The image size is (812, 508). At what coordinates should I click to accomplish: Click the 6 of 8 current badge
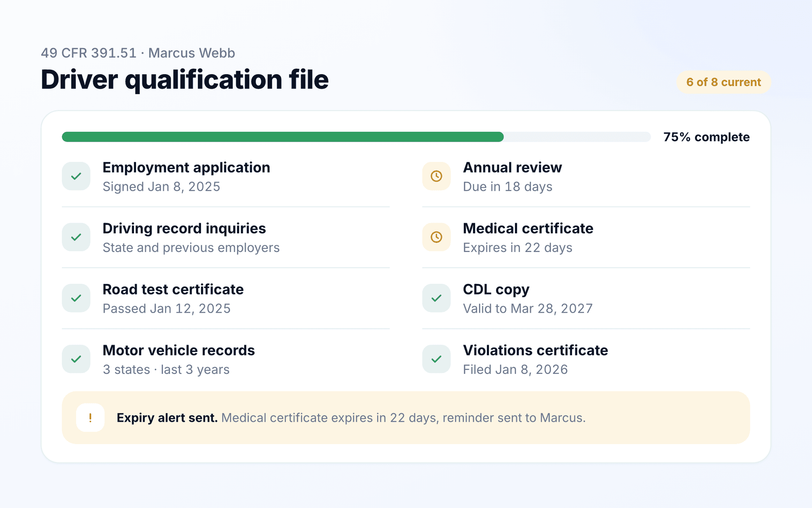pos(724,82)
